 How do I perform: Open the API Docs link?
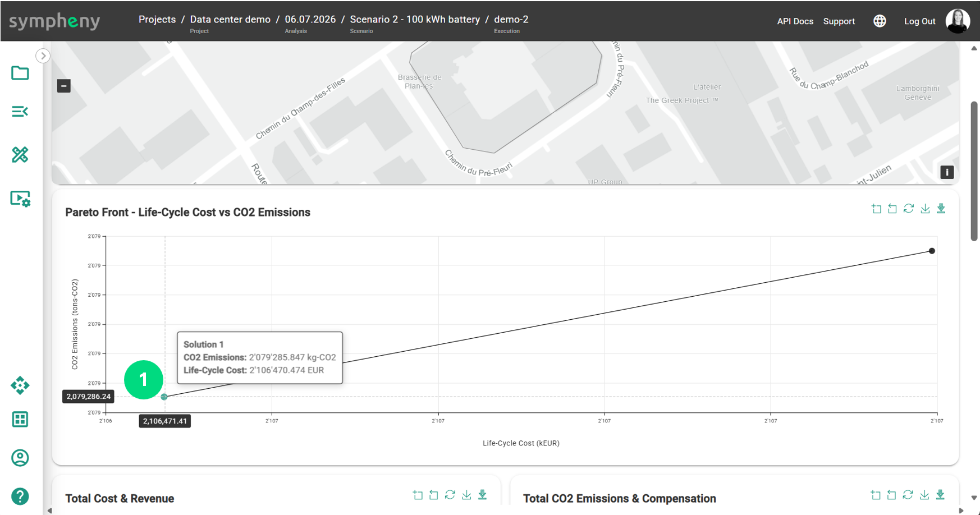pos(795,21)
